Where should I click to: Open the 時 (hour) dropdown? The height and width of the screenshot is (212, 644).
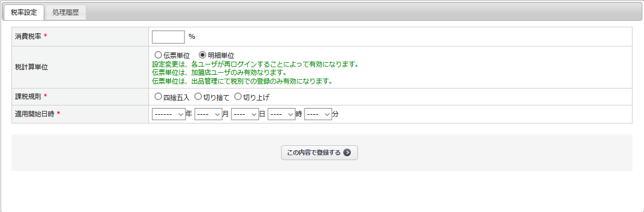tap(281, 114)
